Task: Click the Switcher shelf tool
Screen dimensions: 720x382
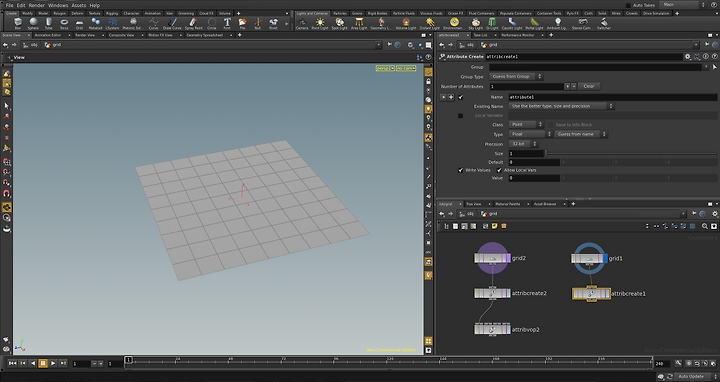Action: coord(604,23)
